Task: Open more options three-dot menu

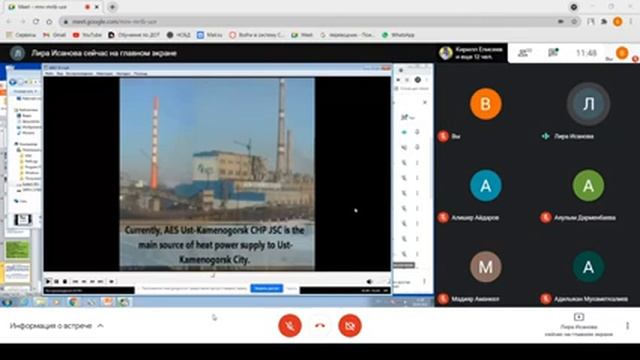Action: pos(627,326)
